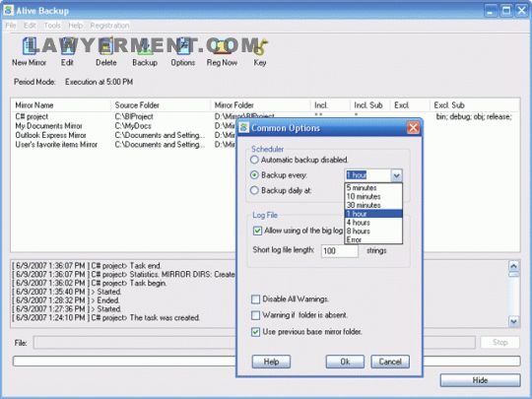
Task: Open the Help menu
Action: [x=75, y=26]
